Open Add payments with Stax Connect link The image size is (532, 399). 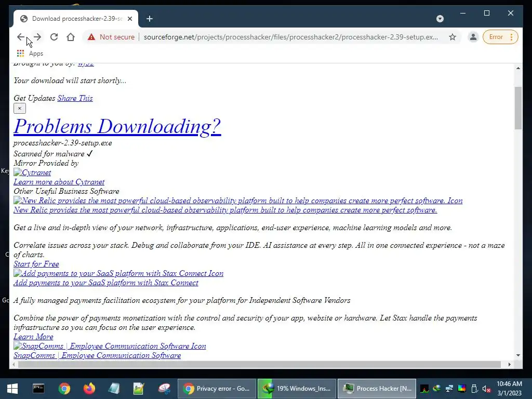(x=106, y=283)
